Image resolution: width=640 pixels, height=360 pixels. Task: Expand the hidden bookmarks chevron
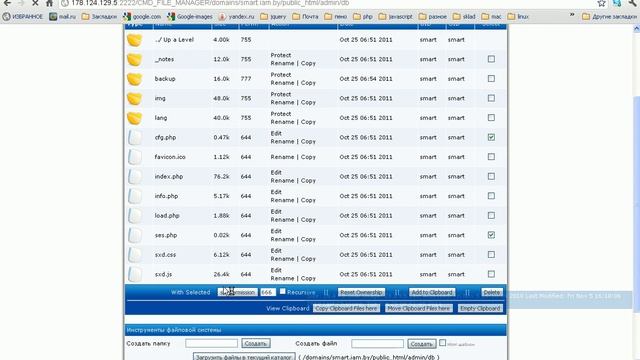click(572, 16)
